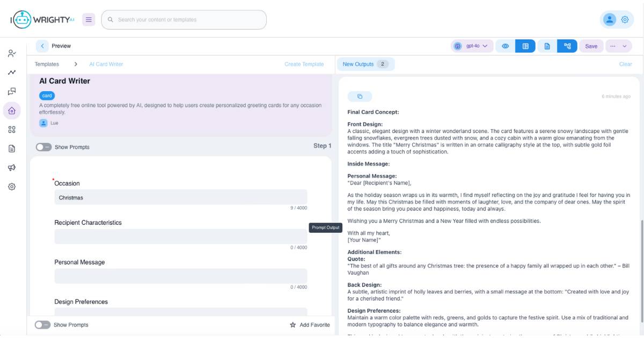Click the Recipient Characteristics input field
This screenshot has width=644, height=338.
[180, 237]
